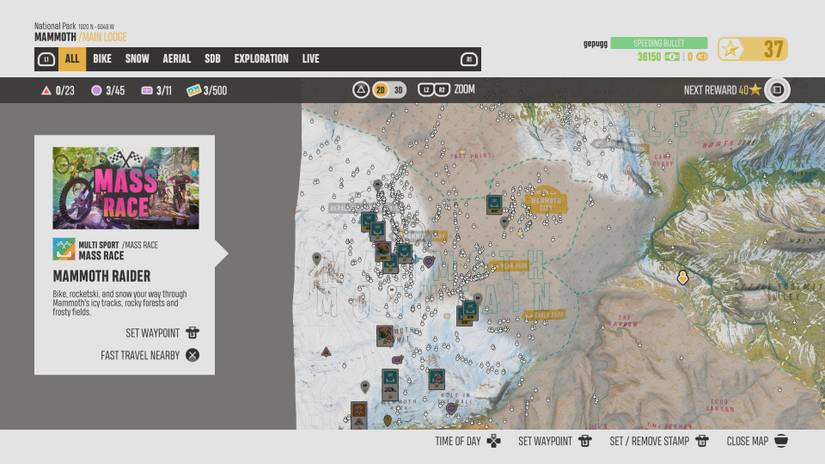Select the yellow player position marker on map
Viewport: 825px width, 464px height.
[x=682, y=277]
